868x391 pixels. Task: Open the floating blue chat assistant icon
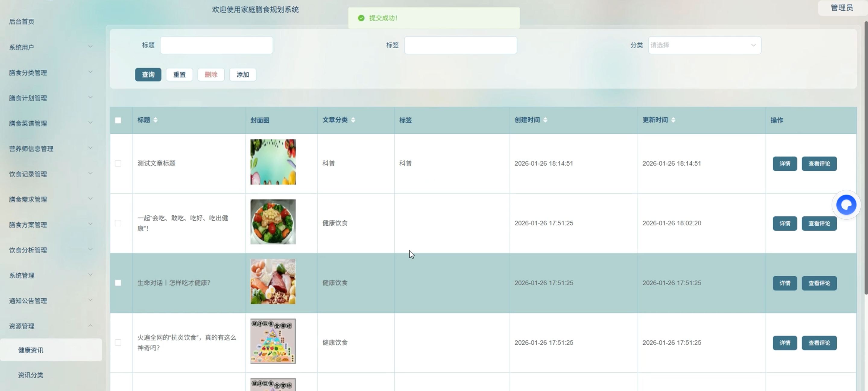[846, 205]
